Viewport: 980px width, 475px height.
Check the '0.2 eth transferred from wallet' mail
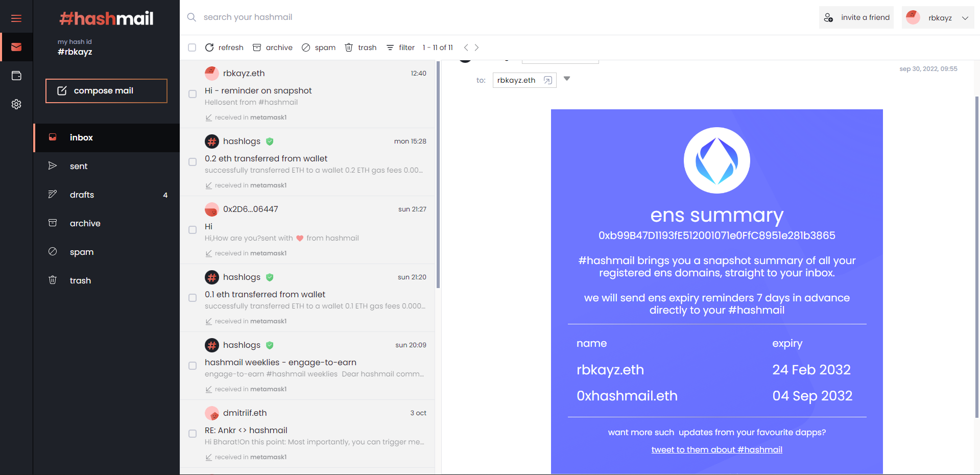tap(193, 162)
